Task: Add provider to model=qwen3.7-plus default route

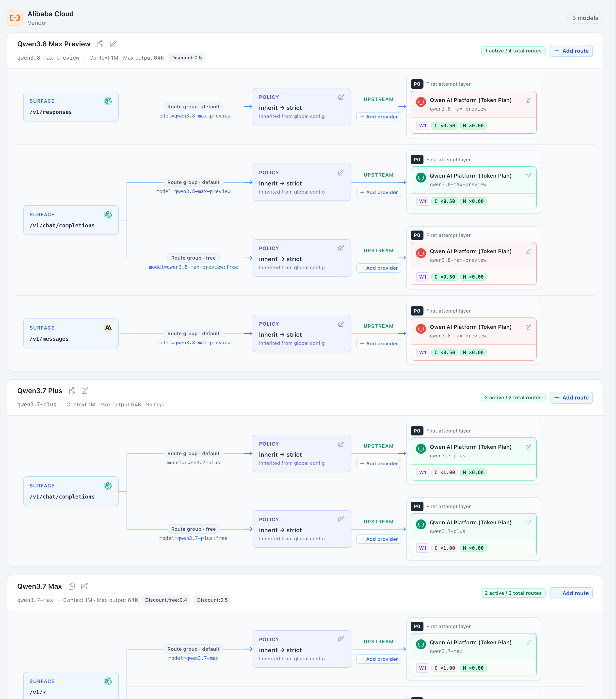Action: [378, 463]
